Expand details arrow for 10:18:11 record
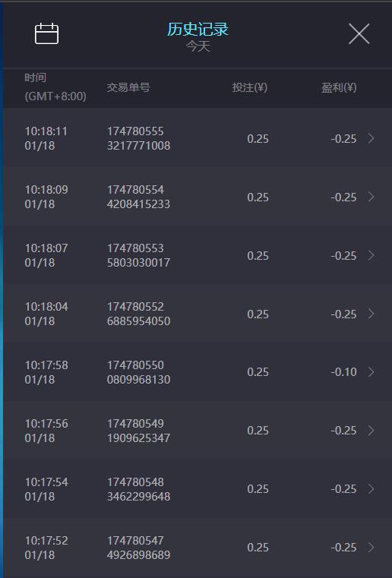Viewport: 392px width, 578px height. 371,138
